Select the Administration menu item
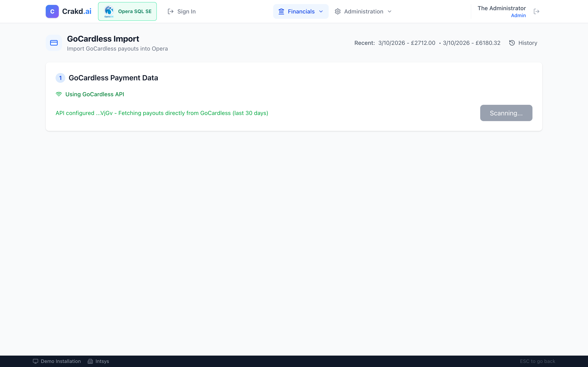588x367 pixels. [x=363, y=11]
